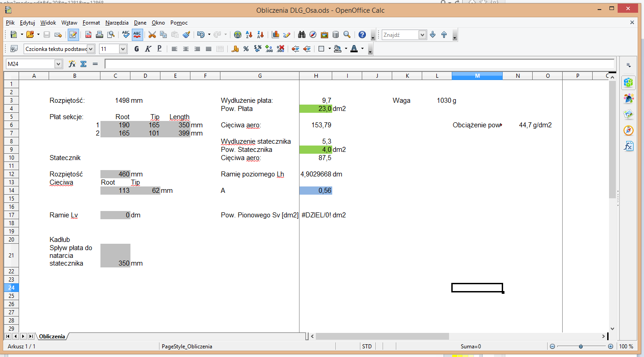Click the Print icon in the toolbar
The height and width of the screenshot is (357, 644).
point(100,35)
